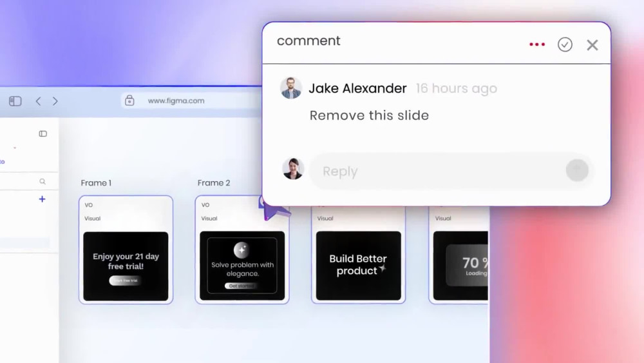Viewport: 644px width, 363px height.
Task: Open the comment's three-dot options menu
Action: [x=537, y=44]
